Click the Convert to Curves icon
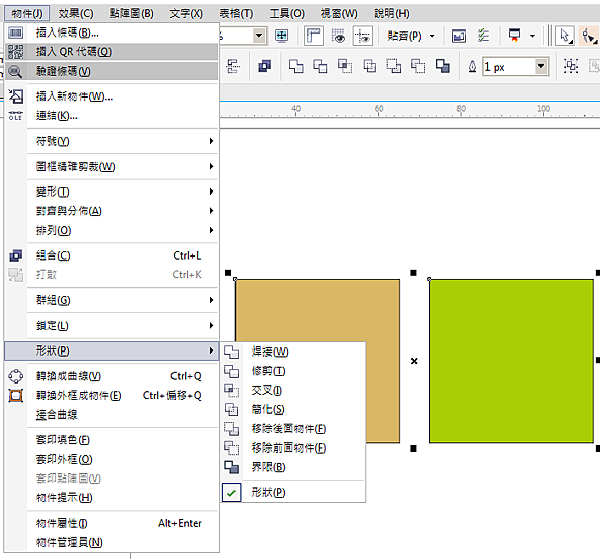 coord(15,376)
